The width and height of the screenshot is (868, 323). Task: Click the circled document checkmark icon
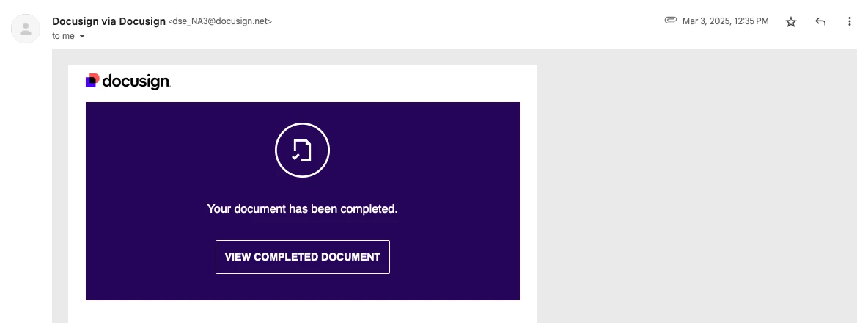pos(302,150)
